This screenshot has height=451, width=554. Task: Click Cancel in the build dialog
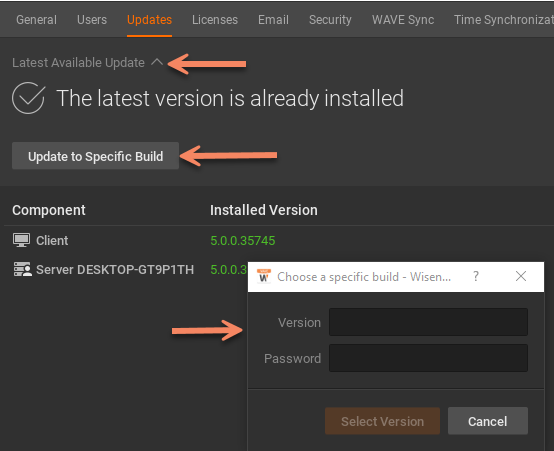(488, 421)
